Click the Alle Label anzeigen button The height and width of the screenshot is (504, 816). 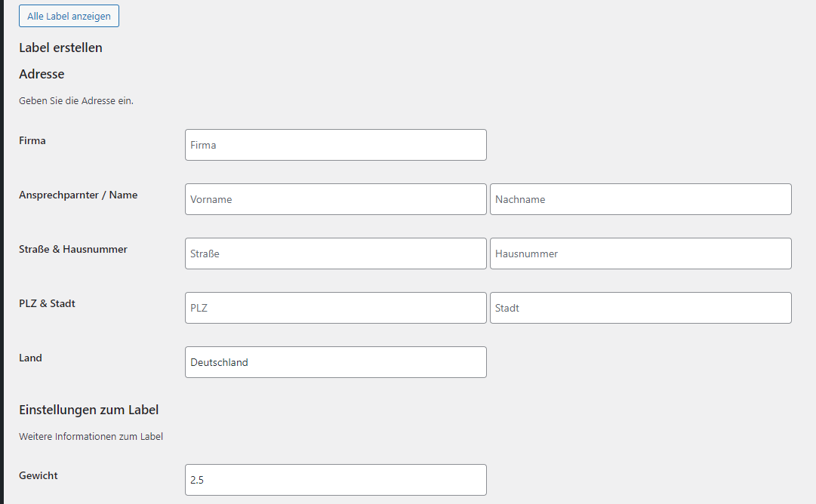[x=69, y=15]
